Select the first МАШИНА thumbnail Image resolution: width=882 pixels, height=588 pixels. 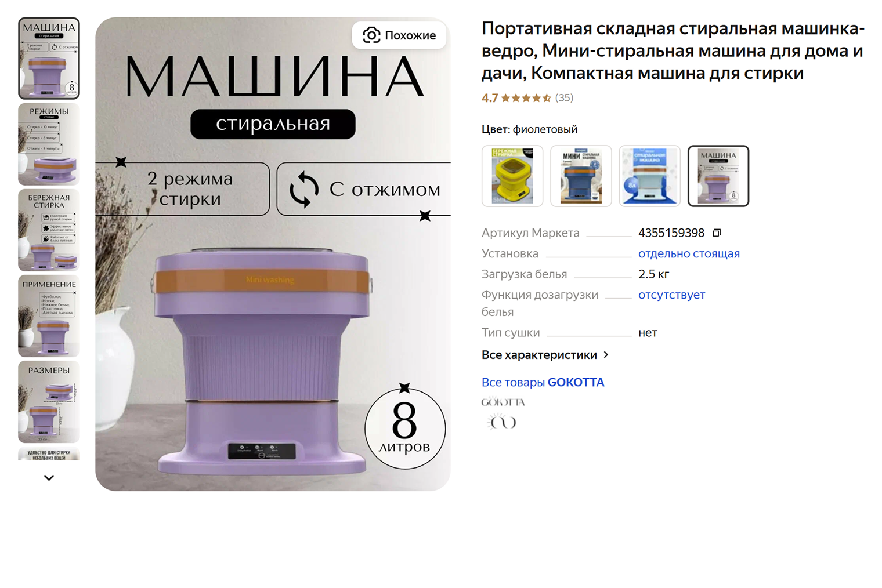(x=49, y=58)
